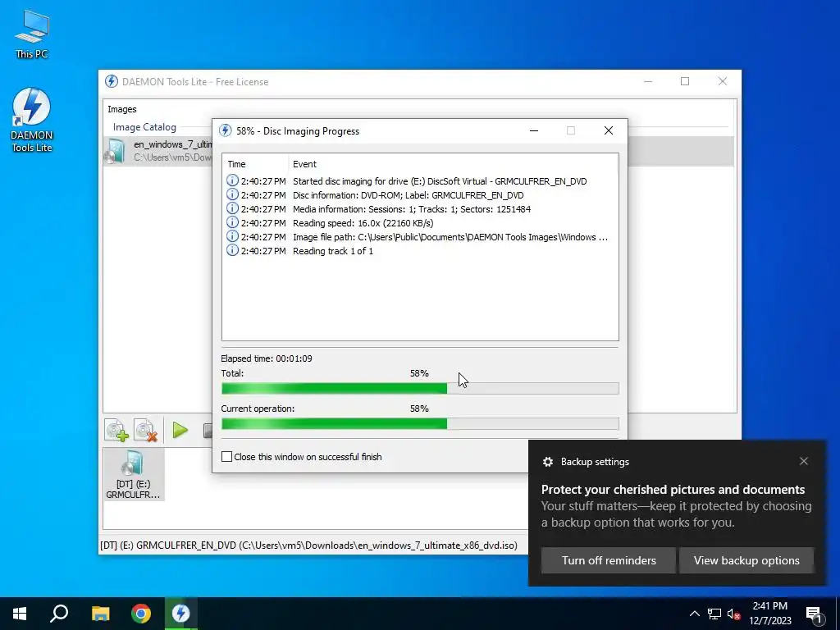Viewport: 840px width, 630px height.
Task: Open File Explorer from the taskbar
Action: pos(100,614)
